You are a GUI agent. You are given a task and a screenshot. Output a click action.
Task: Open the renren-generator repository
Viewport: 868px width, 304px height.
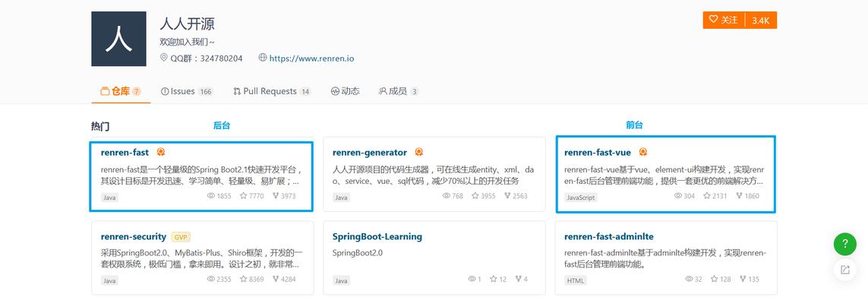pyautogui.click(x=370, y=152)
